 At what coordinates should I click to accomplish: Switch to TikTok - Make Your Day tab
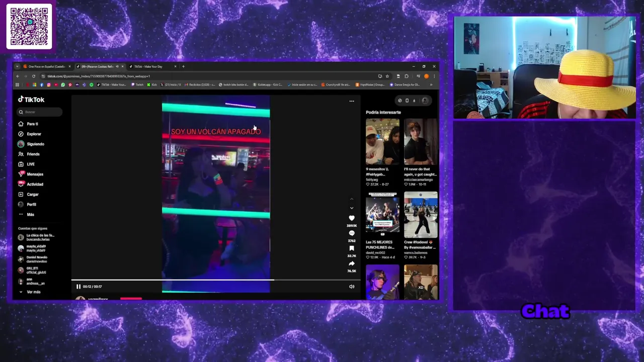point(151,66)
